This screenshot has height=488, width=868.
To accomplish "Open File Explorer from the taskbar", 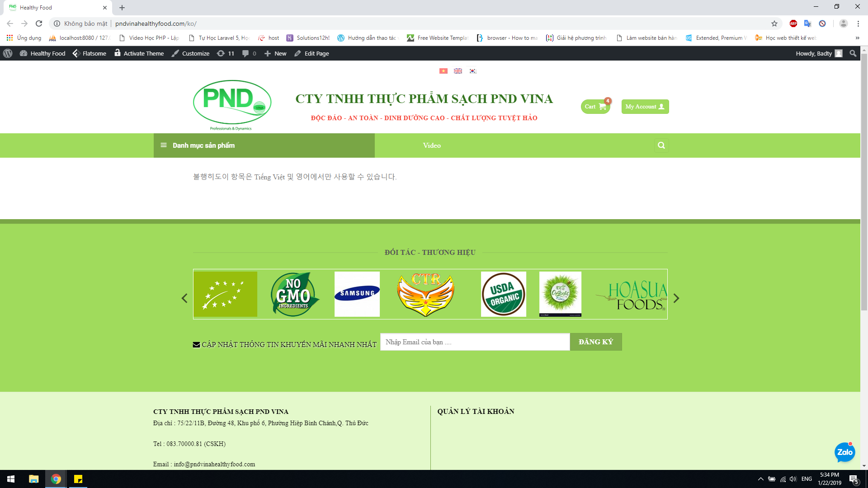I will click(x=34, y=479).
